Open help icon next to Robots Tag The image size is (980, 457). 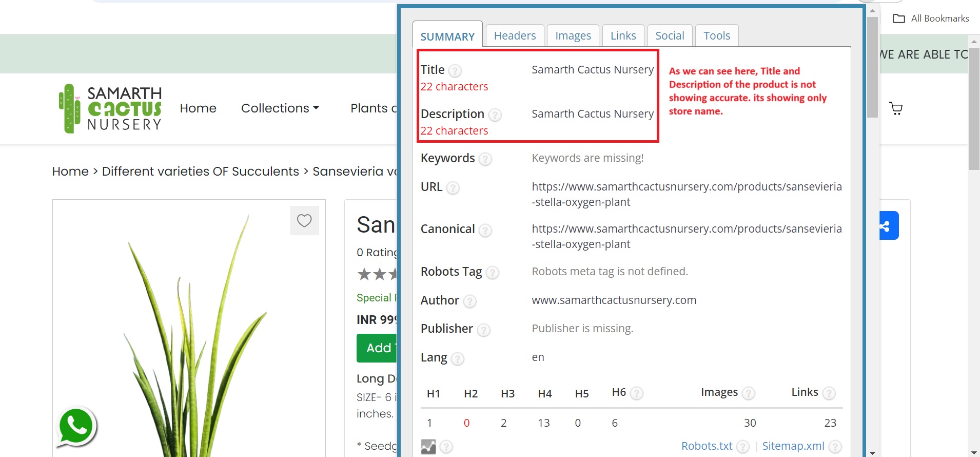pos(493,272)
